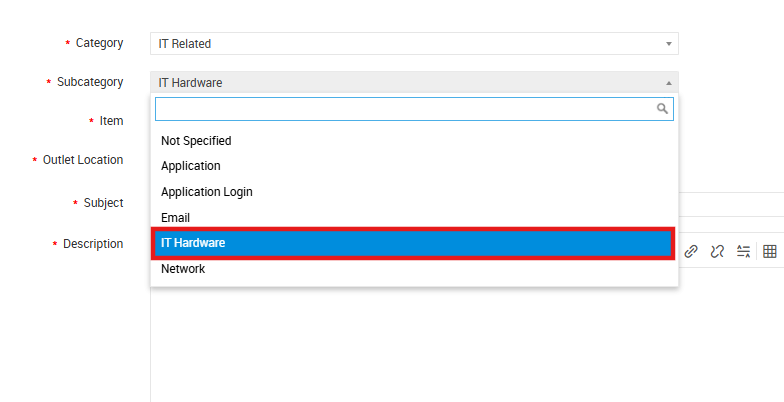The height and width of the screenshot is (402, 784).
Task: Click the Outlet Location label
Action: pos(83,160)
